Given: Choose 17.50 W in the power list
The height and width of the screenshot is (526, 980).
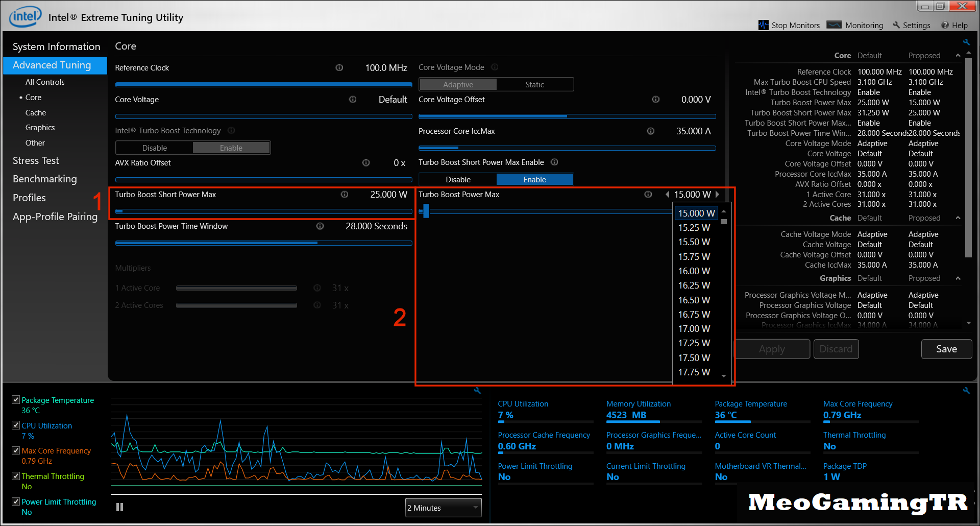Looking at the screenshot, I should pyautogui.click(x=694, y=357).
